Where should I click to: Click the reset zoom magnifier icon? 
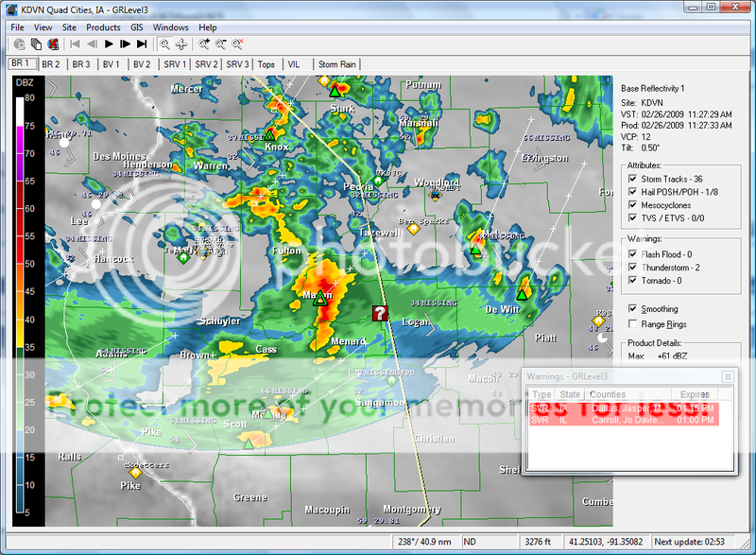tap(238, 44)
